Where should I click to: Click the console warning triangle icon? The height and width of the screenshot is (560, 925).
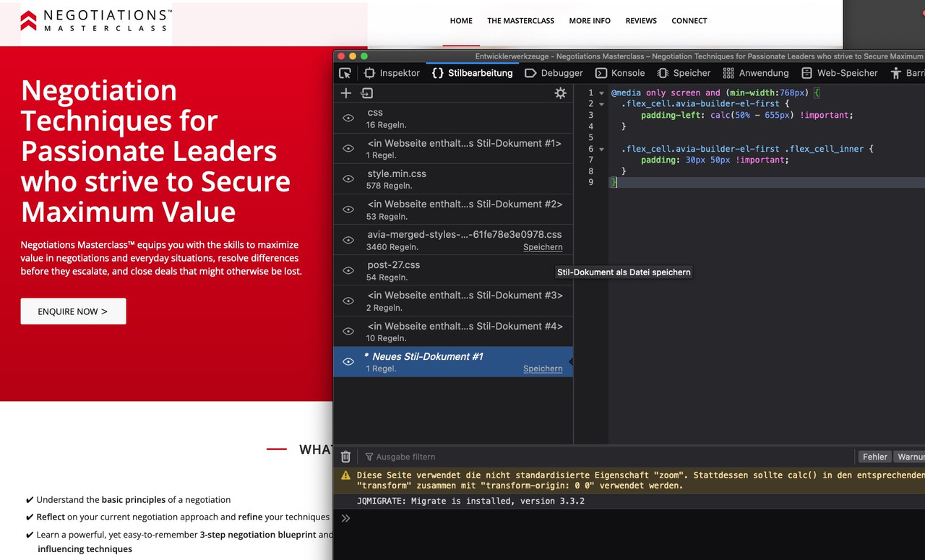(x=345, y=475)
